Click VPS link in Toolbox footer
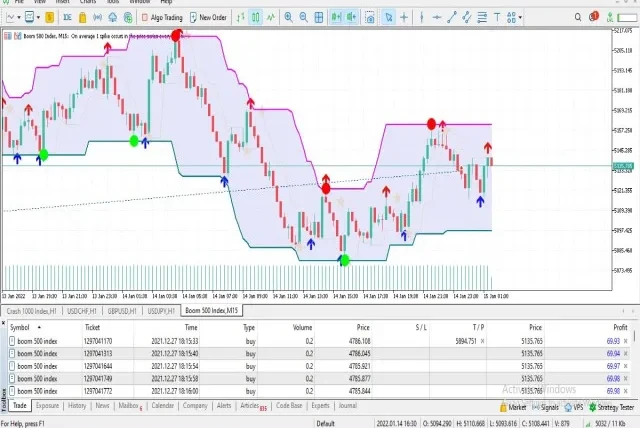Image resolution: width=640 pixels, height=428 pixels. click(x=574, y=407)
